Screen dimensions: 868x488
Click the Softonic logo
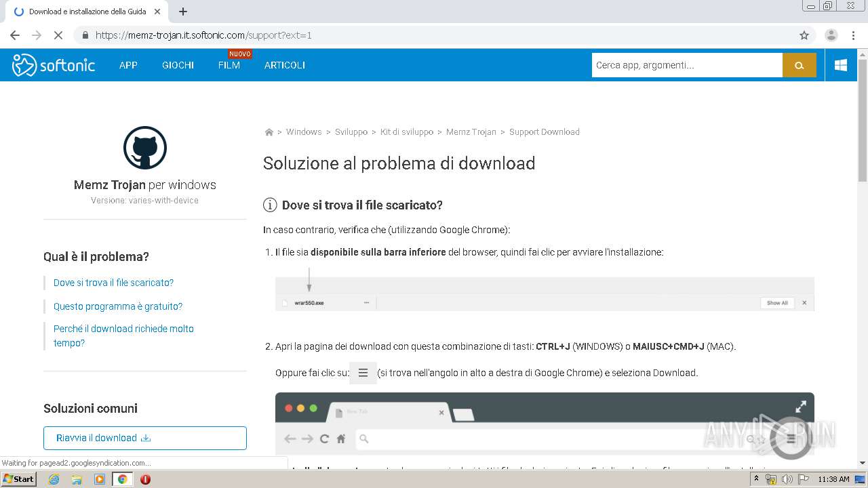(54, 65)
